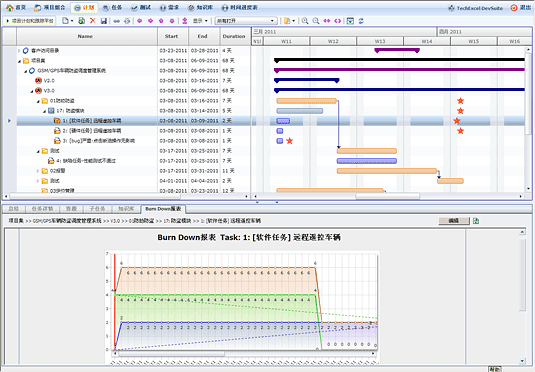Select task row number 4
This screenshot has height=372, width=535.
pyautogui.click(x=133, y=161)
